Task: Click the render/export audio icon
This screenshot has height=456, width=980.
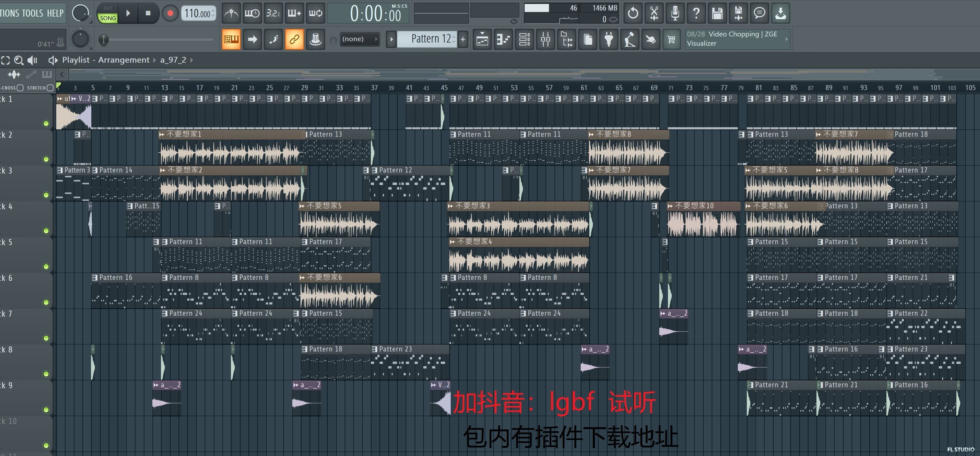Action: pyautogui.click(x=739, y=13)
